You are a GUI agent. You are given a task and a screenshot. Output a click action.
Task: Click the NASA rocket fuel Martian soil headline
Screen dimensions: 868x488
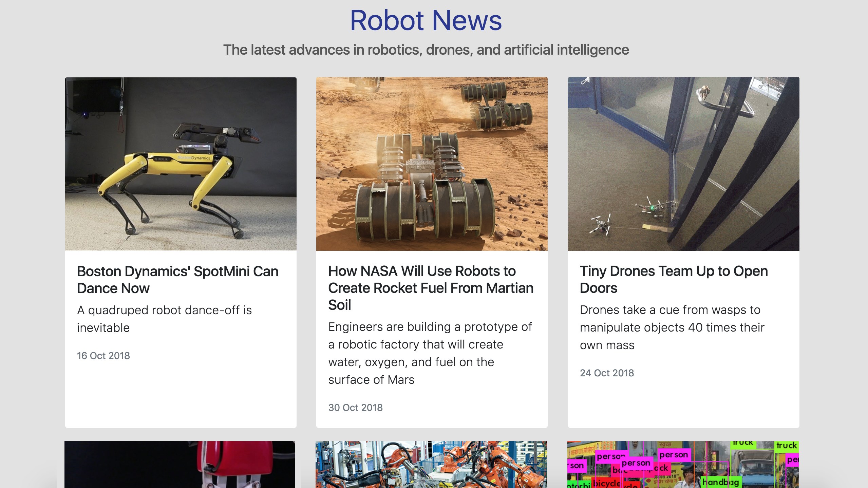point(431,288)
